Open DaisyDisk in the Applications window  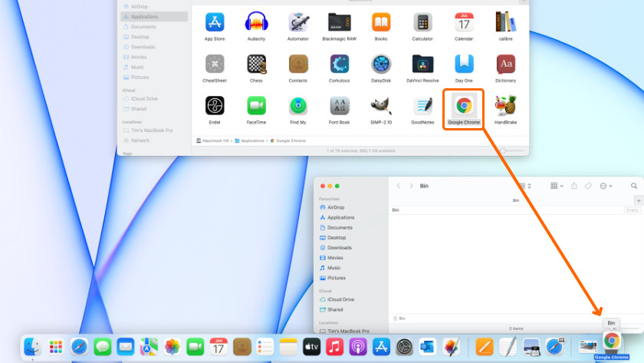coord(381,64)
